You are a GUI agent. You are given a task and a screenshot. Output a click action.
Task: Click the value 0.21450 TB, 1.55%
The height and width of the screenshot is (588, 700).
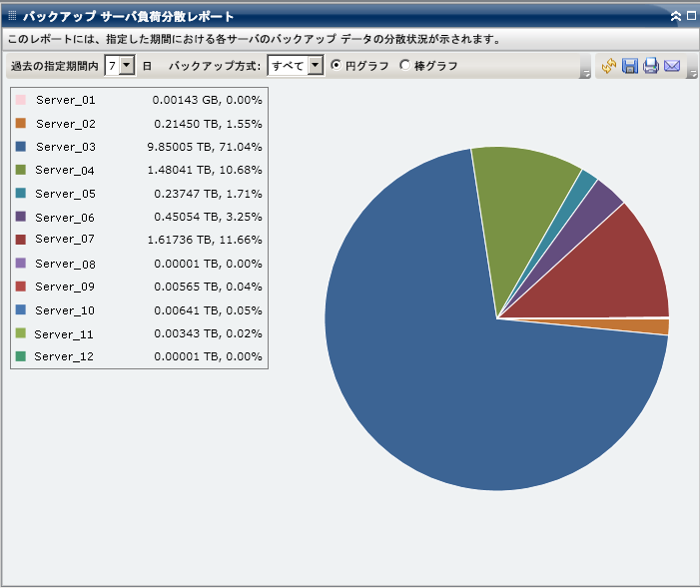click(x=208, y=124)
